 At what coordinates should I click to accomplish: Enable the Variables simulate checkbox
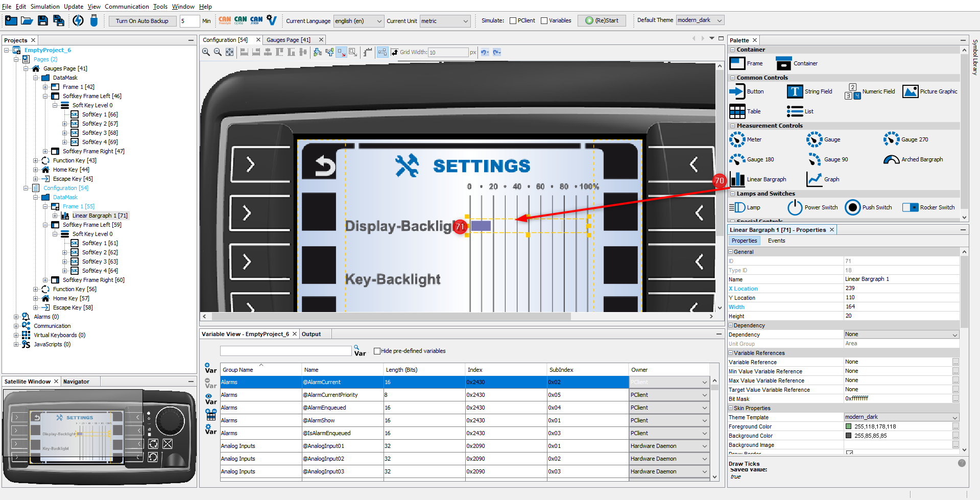(544, 21)
